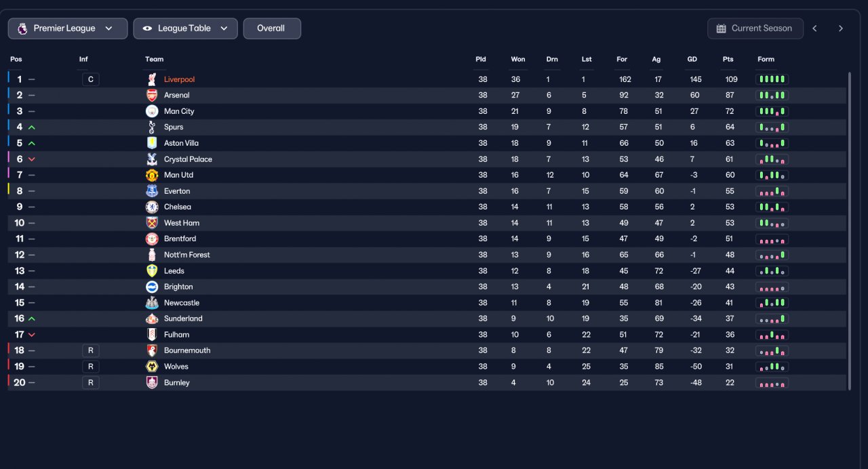868x469 pixels.
Task: Click Liverpool's form indicator bars
Action: tap(772, 79)
